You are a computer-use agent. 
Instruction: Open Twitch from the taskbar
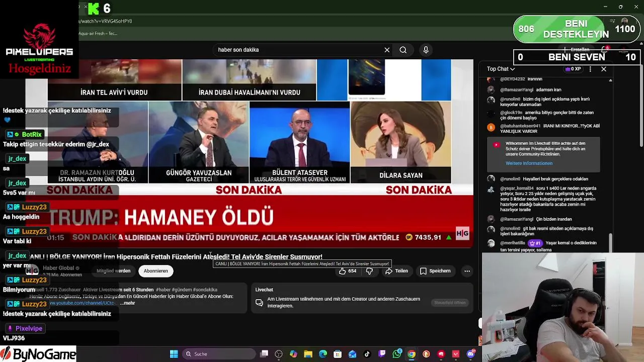(x=382, y=354)
